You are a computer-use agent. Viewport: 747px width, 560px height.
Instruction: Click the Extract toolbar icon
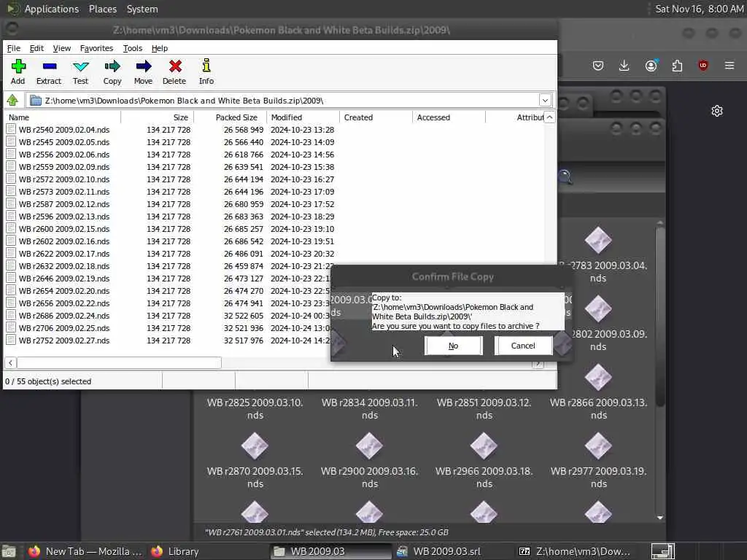(49, 71)
